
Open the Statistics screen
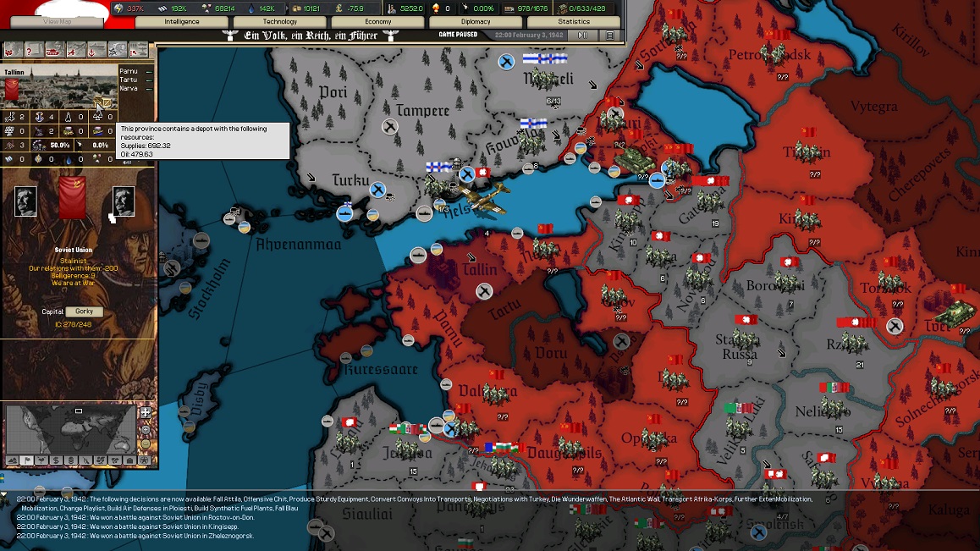point(573,21)
